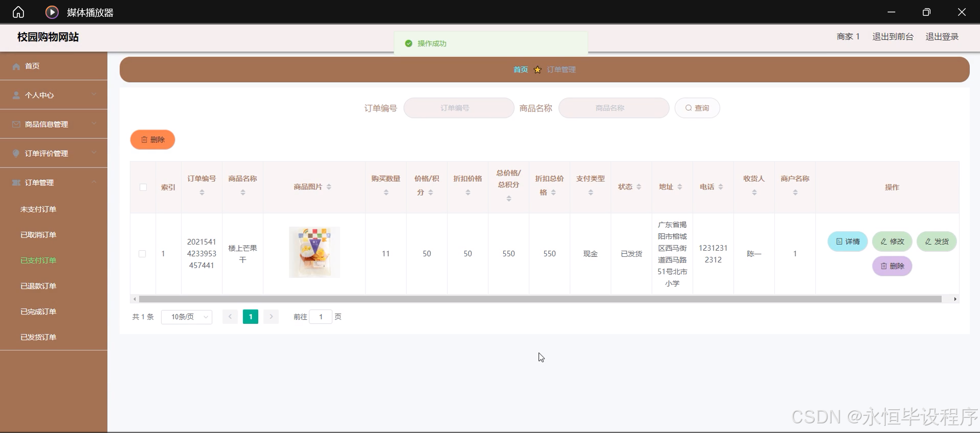Click the 详情 button in the order row
The width and height of the screenshot is (980, 433).
point(848,242)
